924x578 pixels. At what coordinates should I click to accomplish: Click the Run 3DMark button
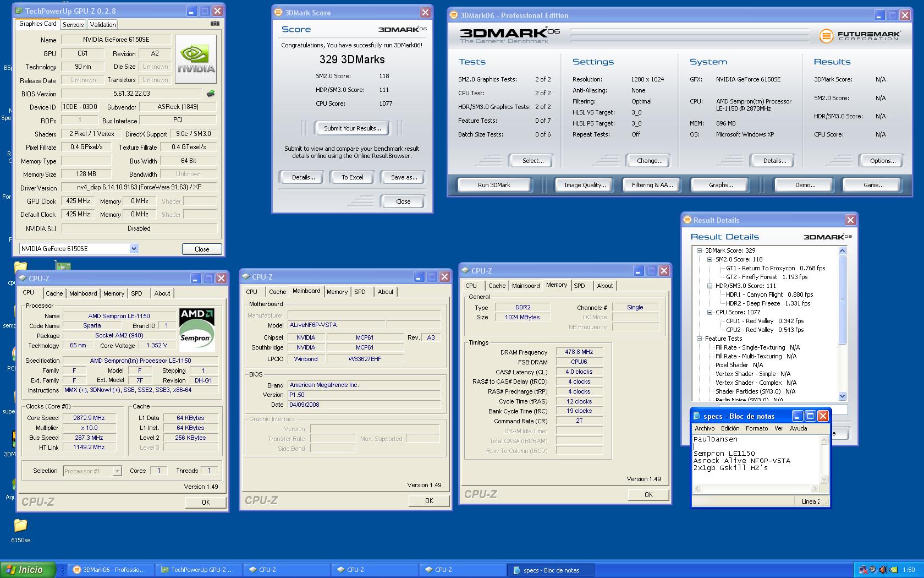click(x=494, y=185)
